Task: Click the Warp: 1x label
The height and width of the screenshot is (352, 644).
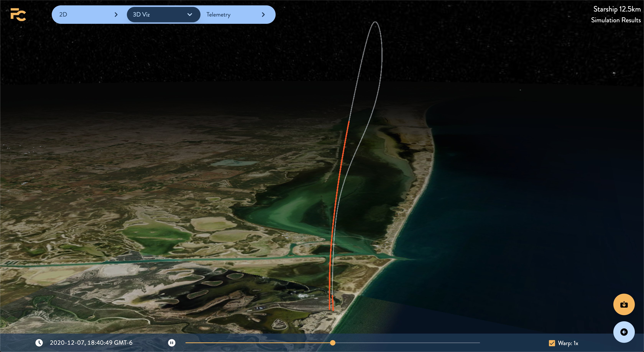Action: click(568, 343)
